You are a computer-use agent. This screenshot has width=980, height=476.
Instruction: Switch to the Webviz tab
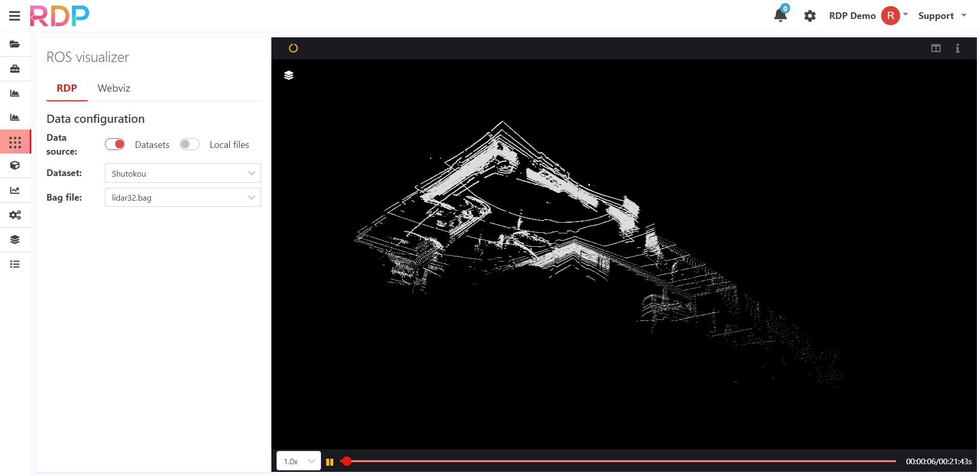point(114,88)
